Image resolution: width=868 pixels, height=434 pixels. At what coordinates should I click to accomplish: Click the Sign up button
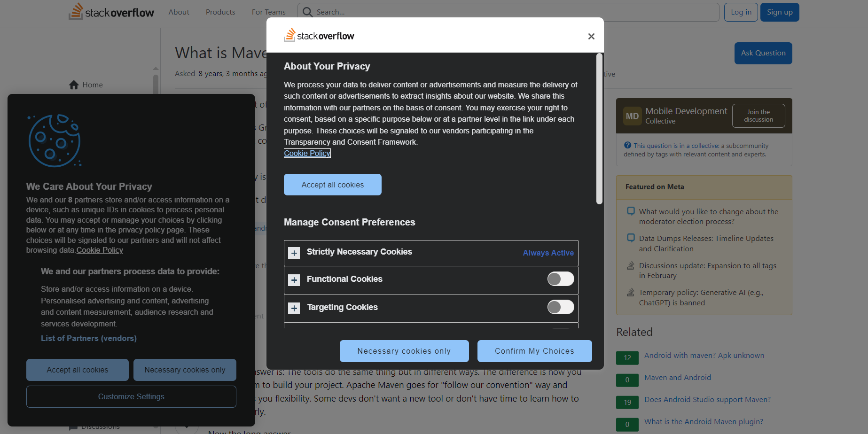pyautogui.click(x=780, y=12)
